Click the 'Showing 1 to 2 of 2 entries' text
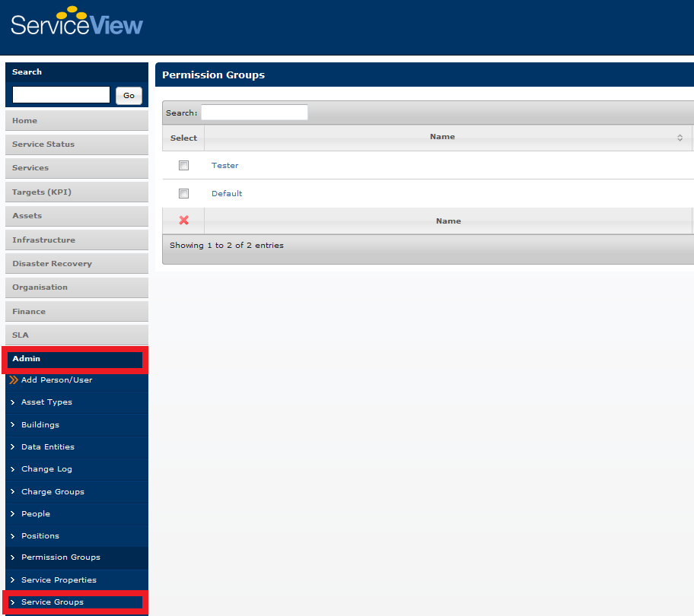This screenshot has width=694, height=616. point(227,245)
